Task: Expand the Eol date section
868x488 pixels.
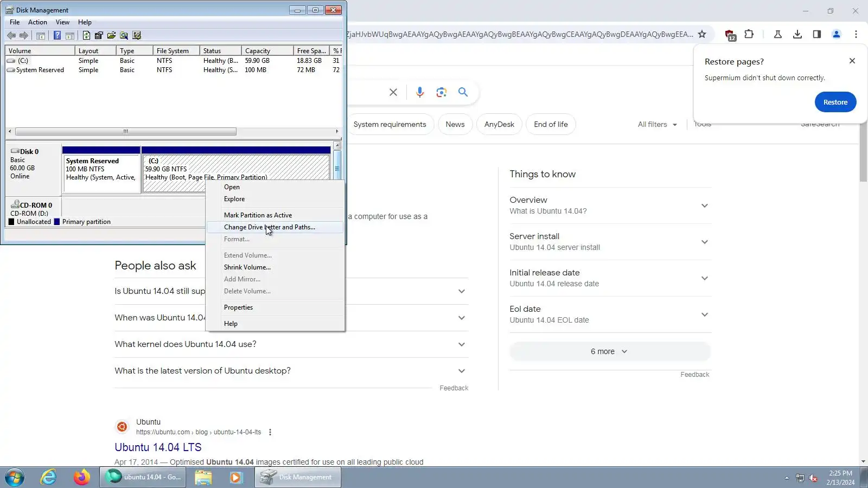Action: click(x=610, y=314)
